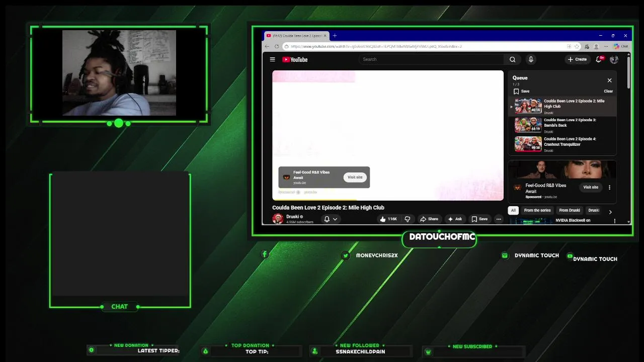The image size is (644, 362).
Task: Go back with the browser back arrow
Action: coord(267,46)
